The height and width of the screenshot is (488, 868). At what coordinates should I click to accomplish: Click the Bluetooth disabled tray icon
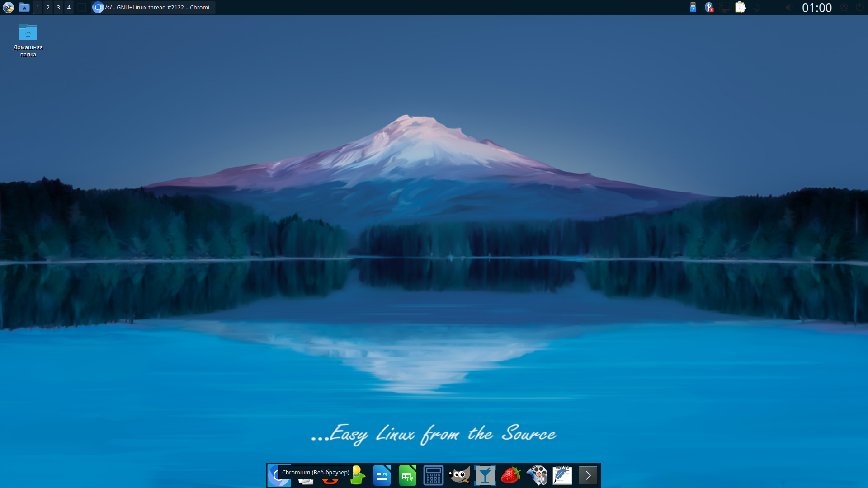(x=709, y=7)
